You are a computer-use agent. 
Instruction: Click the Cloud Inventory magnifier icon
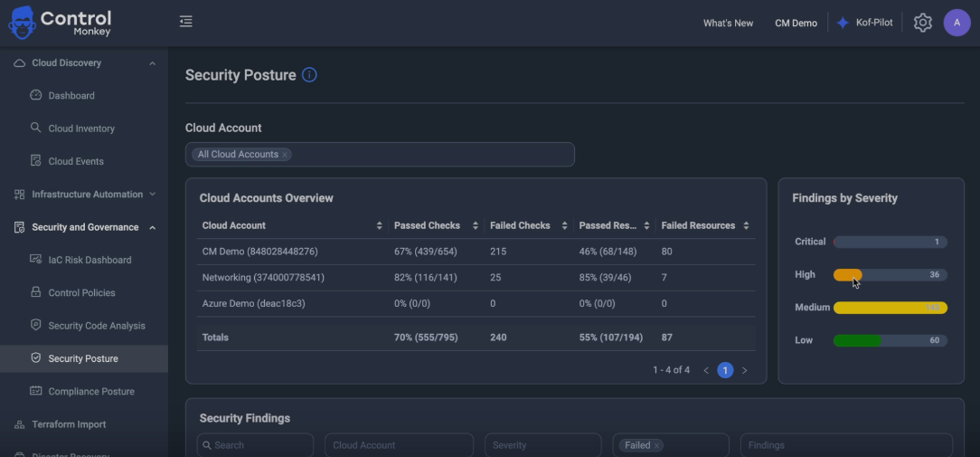tap(35, 128)
